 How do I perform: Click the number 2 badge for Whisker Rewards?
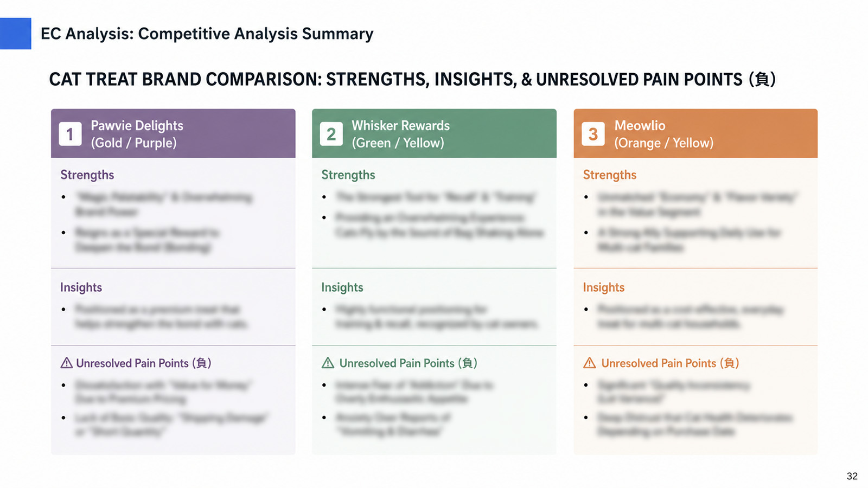[x=331, y=134]
